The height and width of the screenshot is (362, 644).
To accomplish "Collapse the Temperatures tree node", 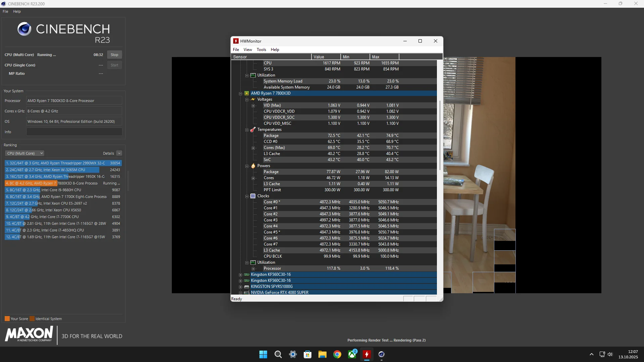I will 247,130.
